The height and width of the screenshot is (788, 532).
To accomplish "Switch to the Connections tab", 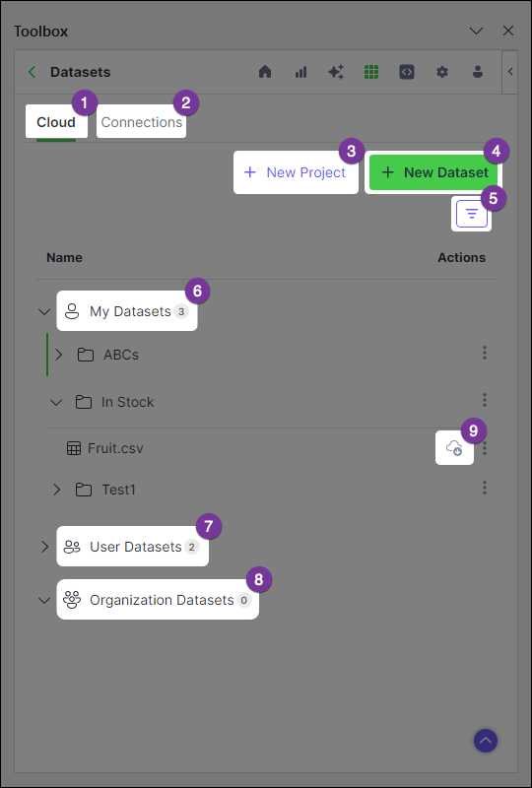I will click(x=141, y=122).
